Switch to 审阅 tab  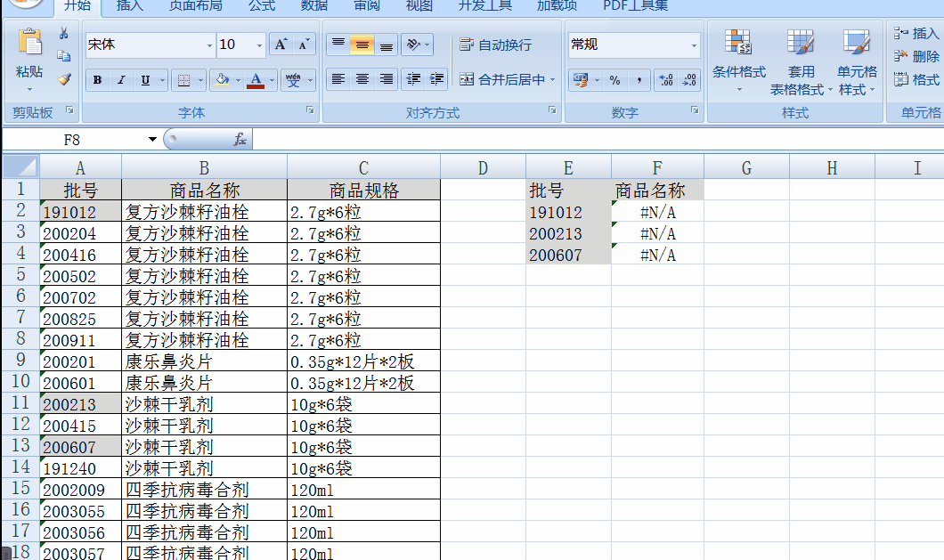tap(367, 6)
